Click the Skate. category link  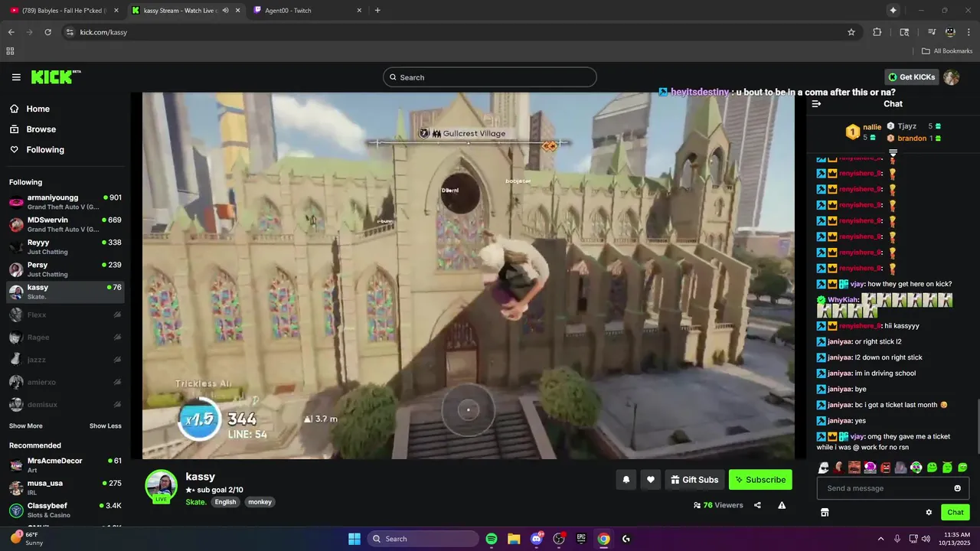196,502
